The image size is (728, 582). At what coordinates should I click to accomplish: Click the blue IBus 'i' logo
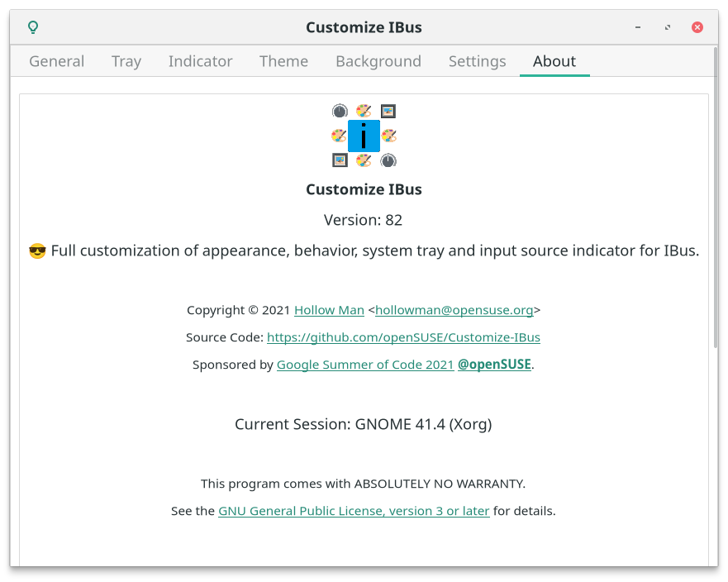pyautogui.click(x=364, y=136)
